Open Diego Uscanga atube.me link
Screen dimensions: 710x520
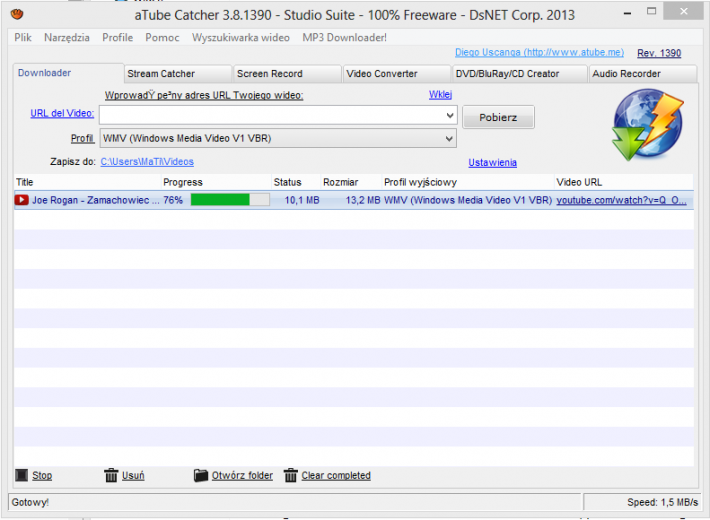[x=539, y=53]
